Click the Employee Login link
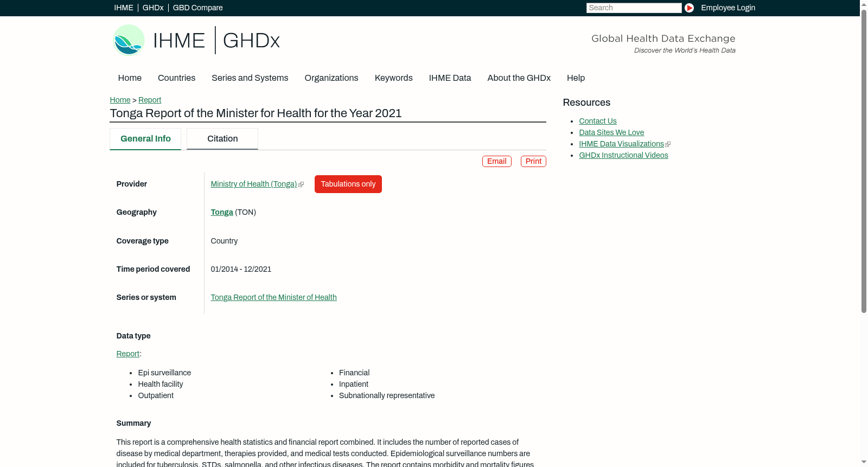Image resolution: width=868 pixels, height=467 pixels. (728, 8)
